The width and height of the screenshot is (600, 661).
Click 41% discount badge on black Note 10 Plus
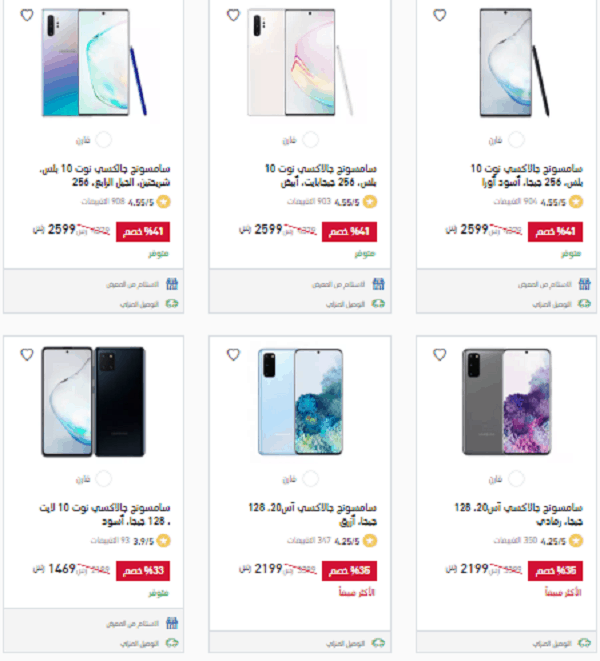555,232
